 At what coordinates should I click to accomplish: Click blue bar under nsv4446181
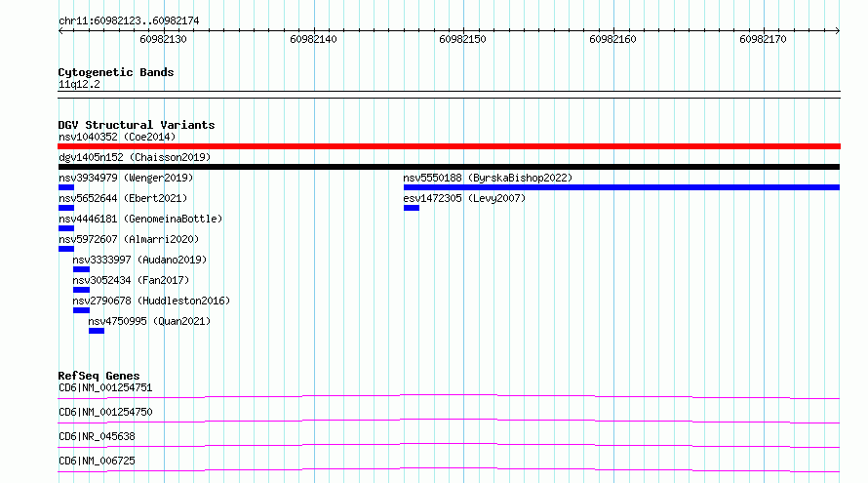click(66, 228)
